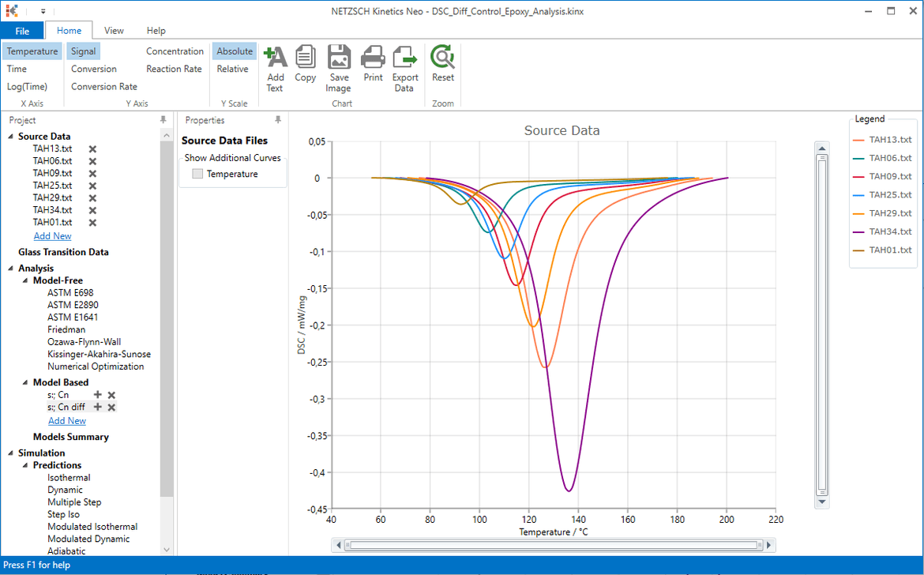This screenshot has height=575, width=924.
Task: Click the plus icon next to s;; Cn model
Action: pos(97,395)
